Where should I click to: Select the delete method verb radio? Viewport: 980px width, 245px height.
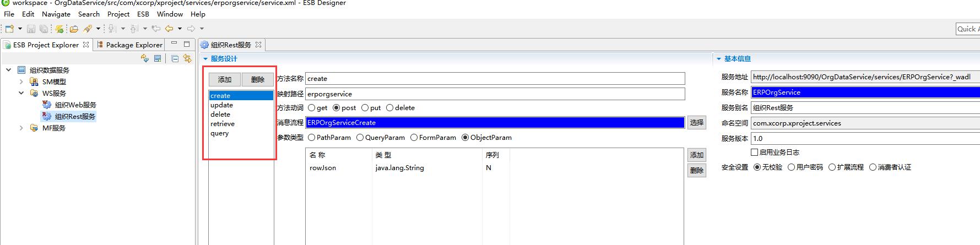click(x=390, y=108)
